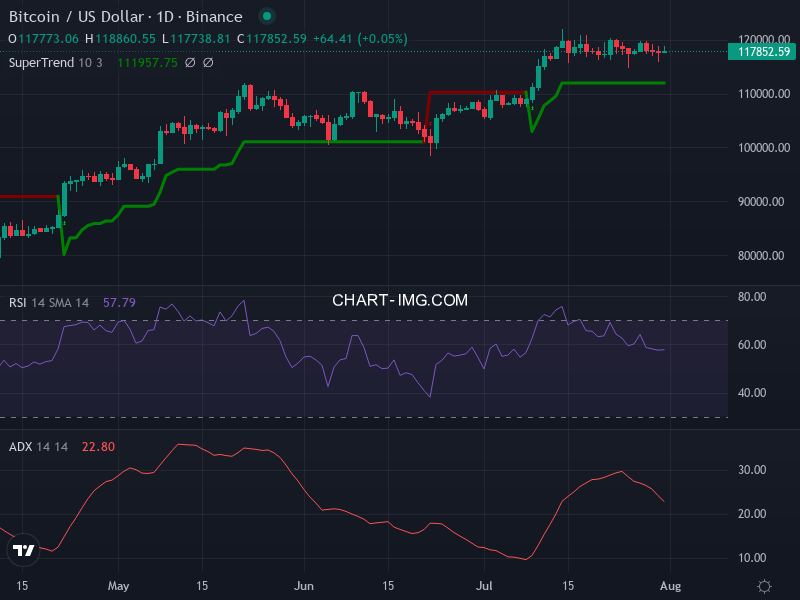Click the Jun date label
Screen dimensions: 800x600
304,586
